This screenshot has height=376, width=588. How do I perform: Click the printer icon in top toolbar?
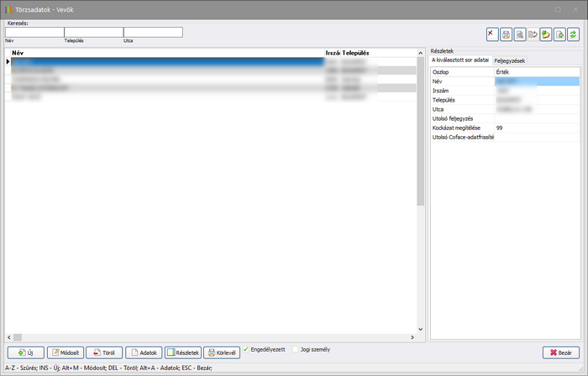click(x=506, y=34)
